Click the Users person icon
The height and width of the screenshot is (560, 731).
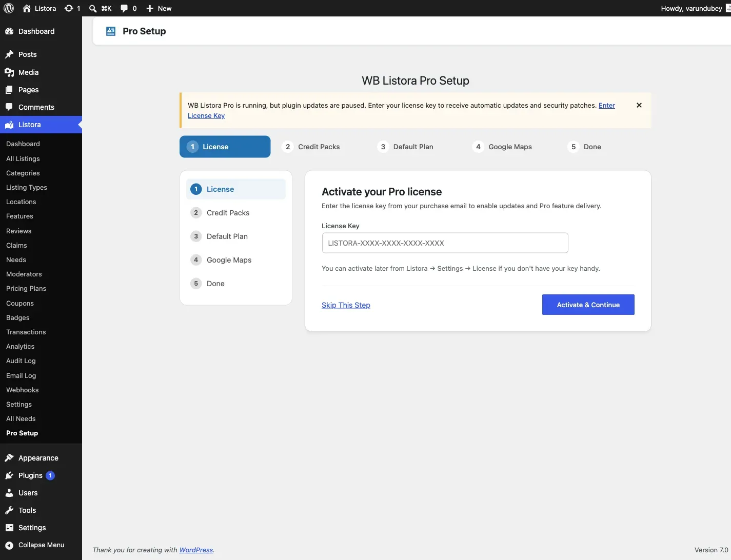pos(9,493)
